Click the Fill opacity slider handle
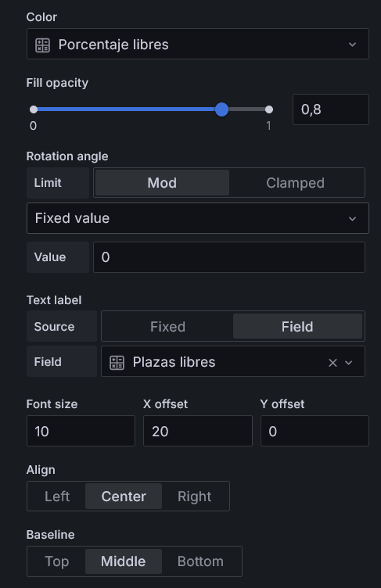The image size is (381, 588). tap(222, 109)
